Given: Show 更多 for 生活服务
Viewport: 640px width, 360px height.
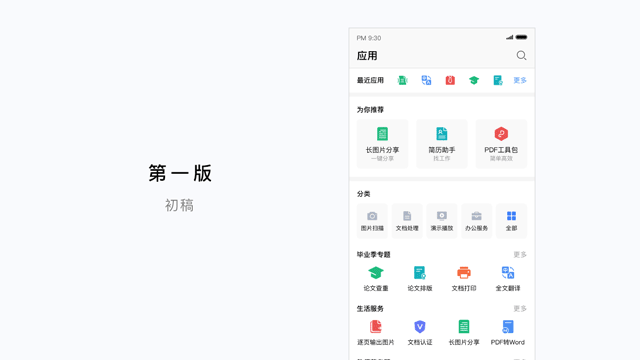Looking at the screenshot, I should pos(520,309).
